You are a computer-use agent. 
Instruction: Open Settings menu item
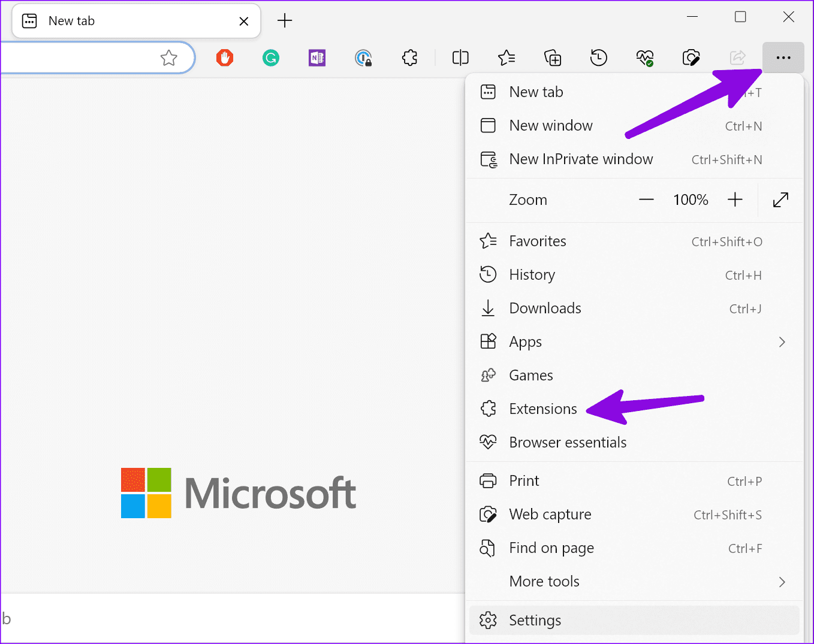coord(634,621)
